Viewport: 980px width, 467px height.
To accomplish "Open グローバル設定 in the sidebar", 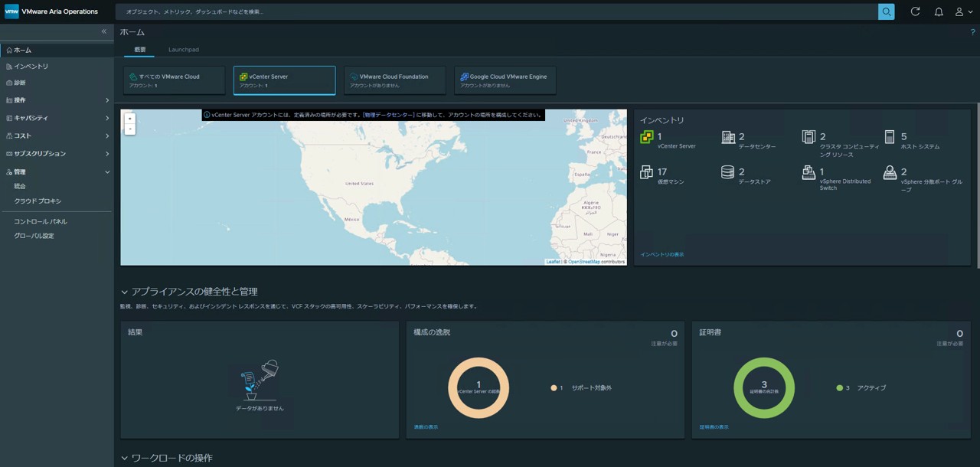I will coord(34,236).
